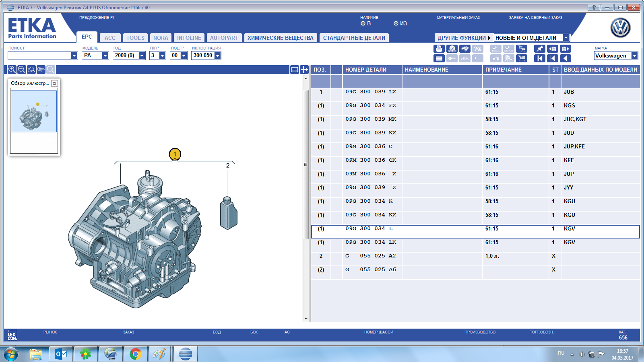Click the 'Поз.' column header
The width and height of the screenshot is (644, 362).
321,70
